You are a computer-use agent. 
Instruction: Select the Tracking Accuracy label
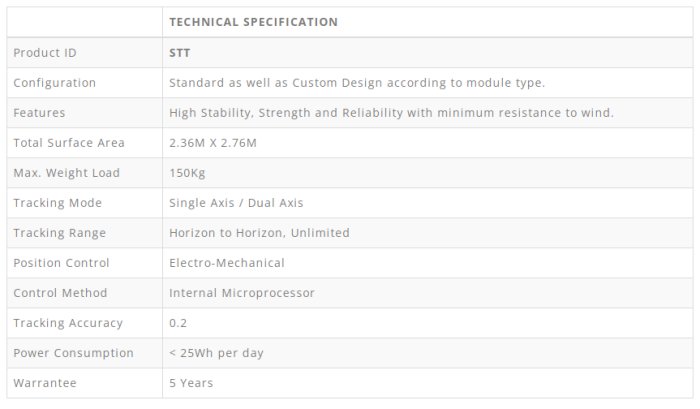point(68,323)
